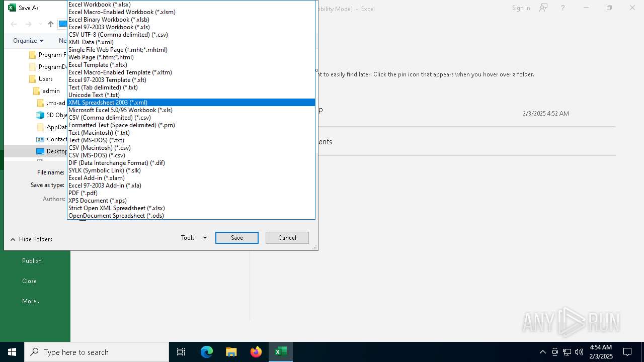Select DIF (Data Interchange Format)
644x362 pixels.
[x=191, y=163]
